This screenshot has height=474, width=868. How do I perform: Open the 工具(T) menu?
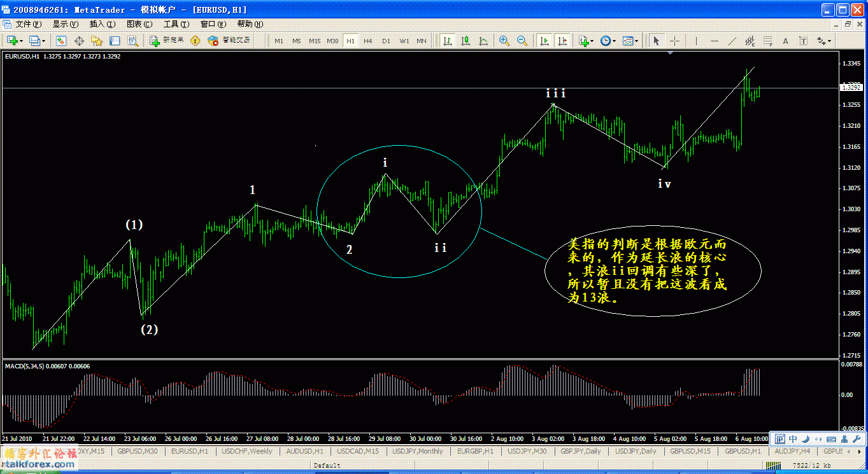[176, 24]
